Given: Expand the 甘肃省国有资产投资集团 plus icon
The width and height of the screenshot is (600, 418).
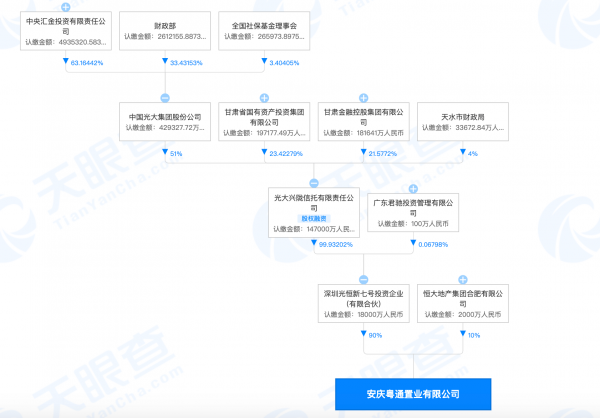Looking at the screenshot, I should pos(264,98).
